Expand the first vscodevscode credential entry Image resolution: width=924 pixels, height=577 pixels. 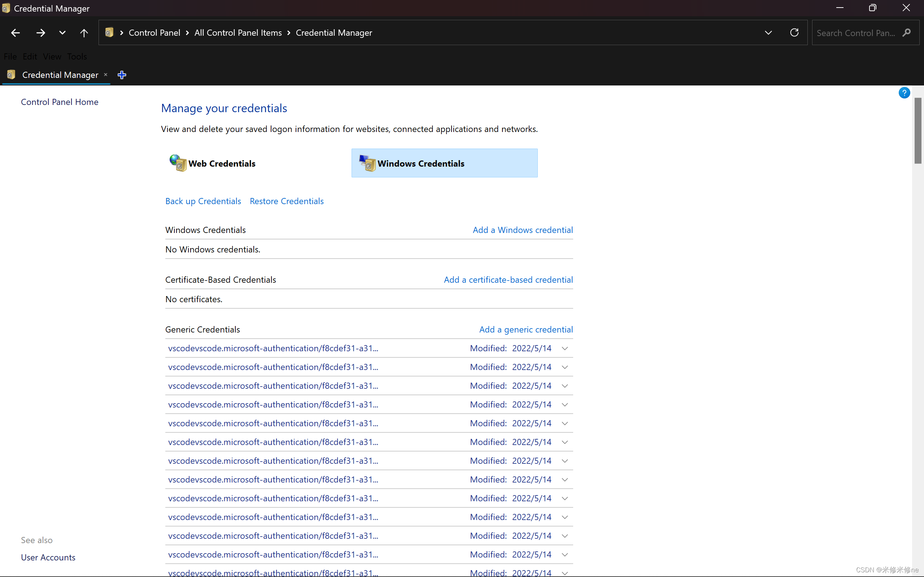click(565, 348)
